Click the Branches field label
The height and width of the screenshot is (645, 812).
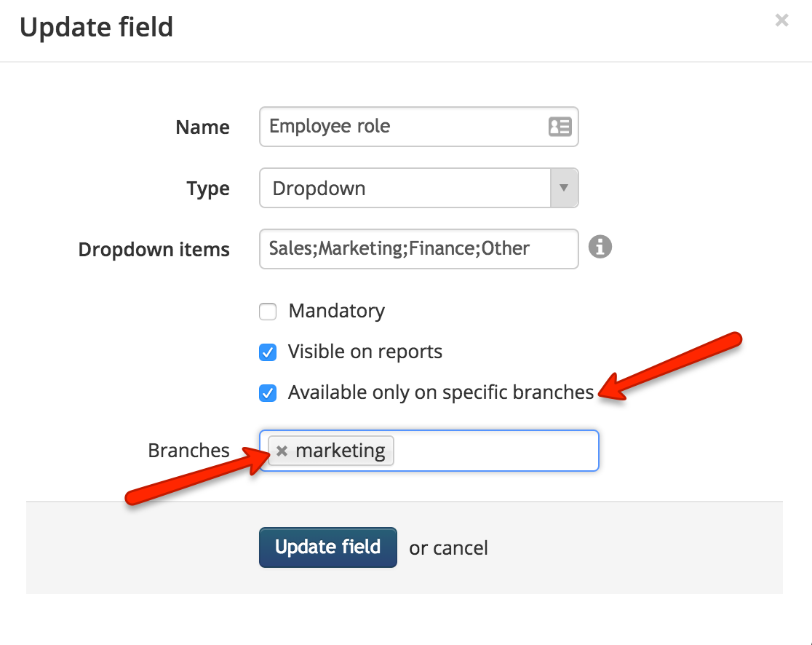[x=188, y=450]
